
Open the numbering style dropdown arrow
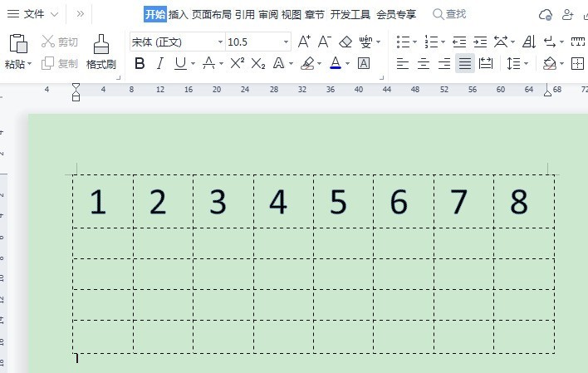tap(443, 42)
